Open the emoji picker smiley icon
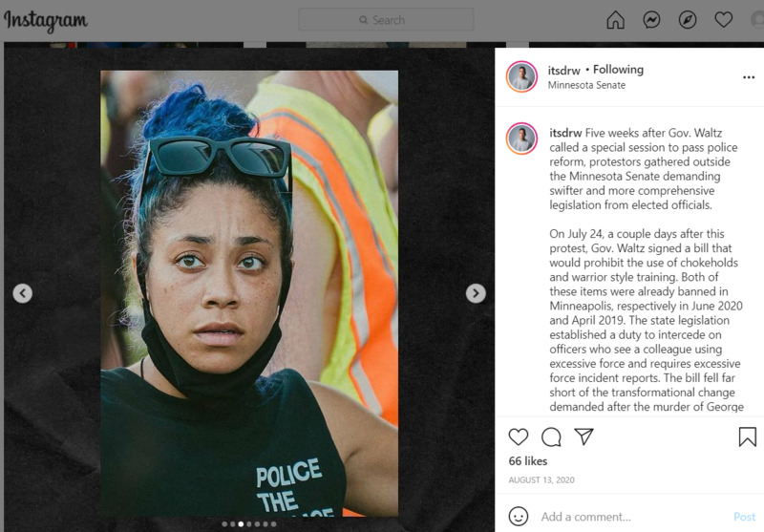The image size is (764, 532). coord(518,517)
